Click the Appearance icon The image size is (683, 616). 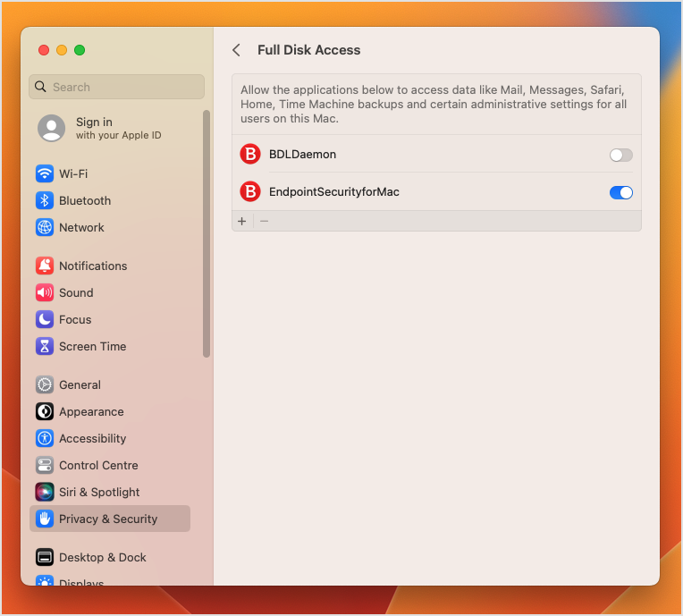[45, 411]
